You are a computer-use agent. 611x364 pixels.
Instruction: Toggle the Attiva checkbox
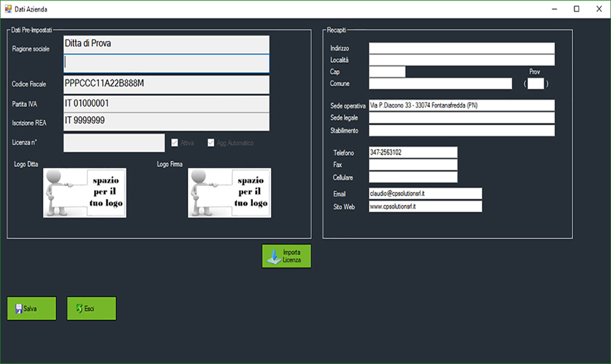coord(175,143)
